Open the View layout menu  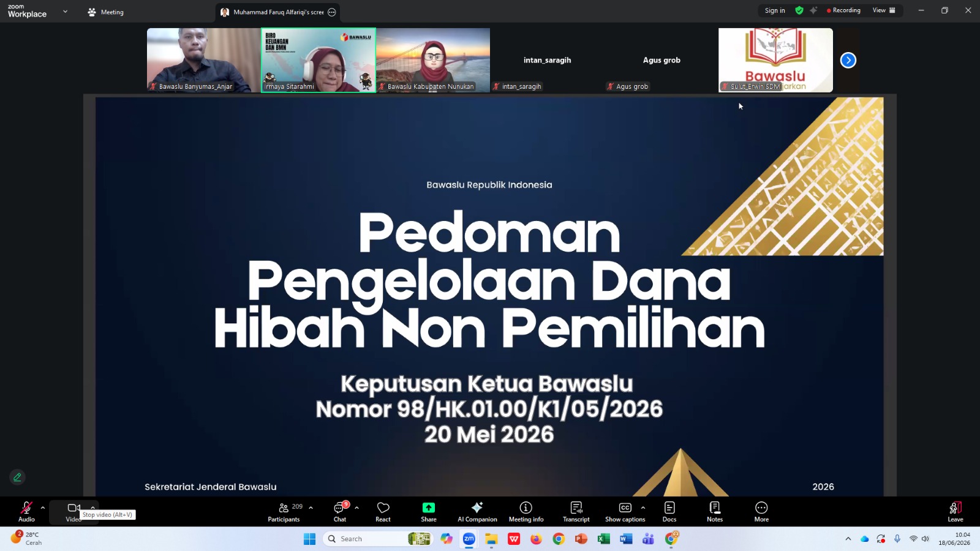coord(884,10)
